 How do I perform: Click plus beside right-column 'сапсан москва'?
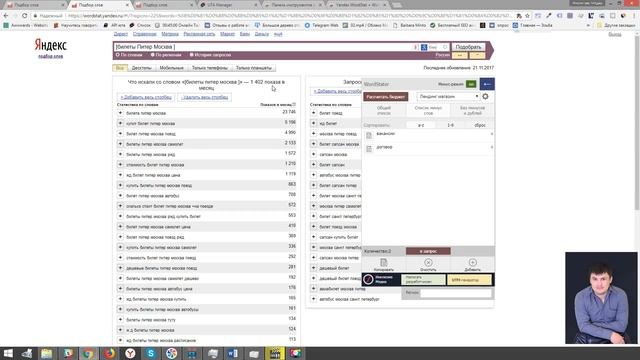[313, 154]
